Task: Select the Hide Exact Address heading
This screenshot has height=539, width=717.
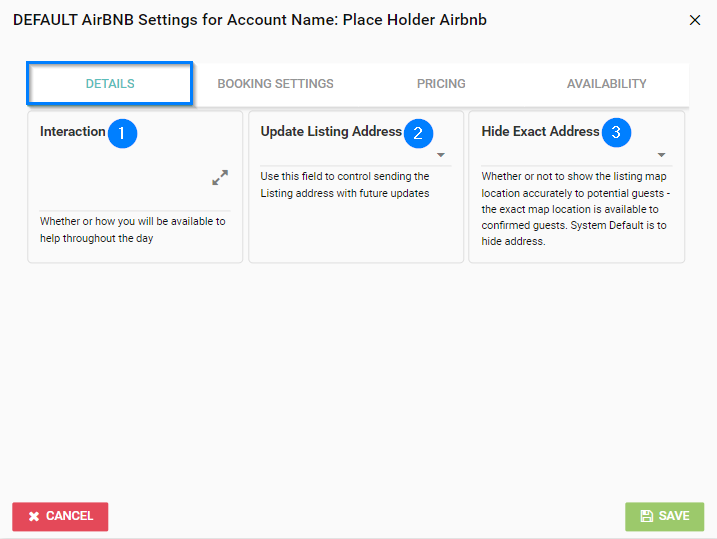Action: tap(540, 132)
